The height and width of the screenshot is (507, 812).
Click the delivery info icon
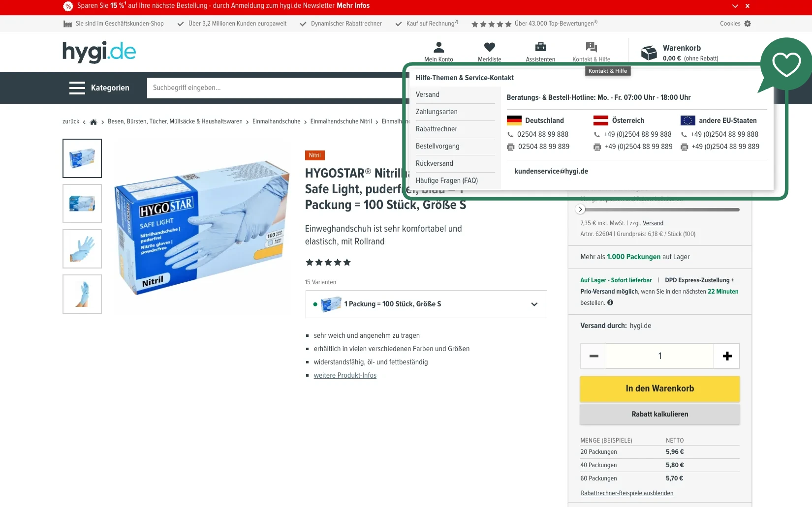[610, 303]
